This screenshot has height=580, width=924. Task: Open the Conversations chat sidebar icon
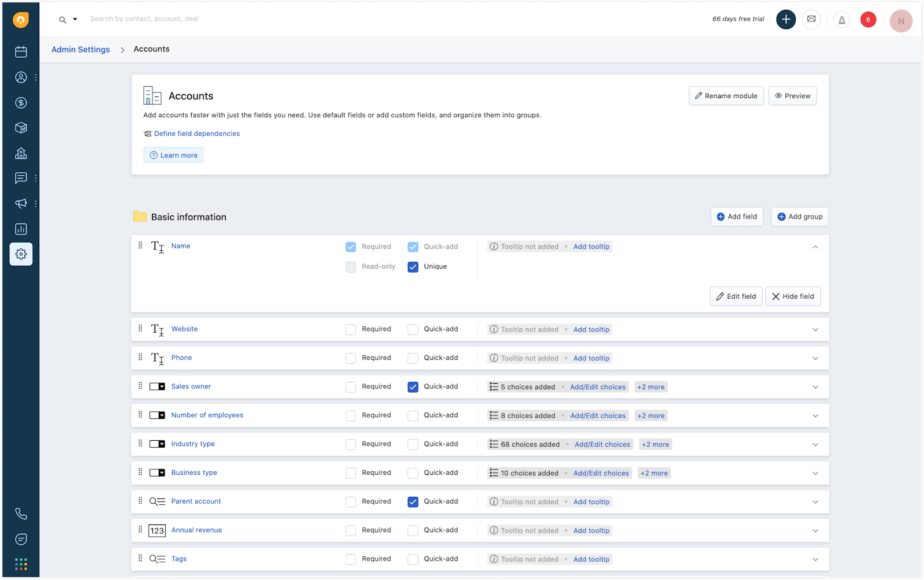click(x=21, y=178)
